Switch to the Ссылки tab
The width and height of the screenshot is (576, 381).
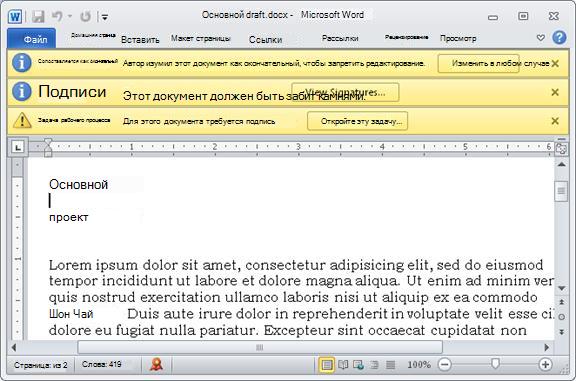click(x=265, y=39)
